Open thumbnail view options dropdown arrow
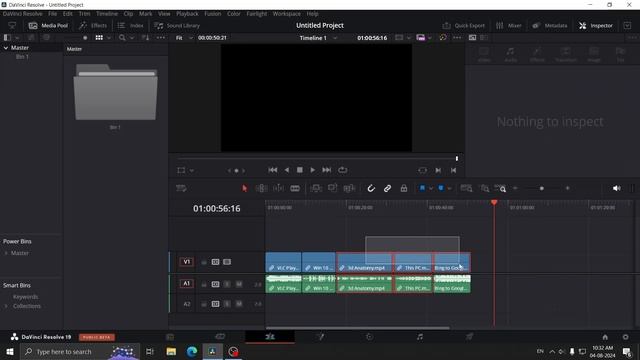Screen dimensions: 640x360 click(x=109, y=38)
